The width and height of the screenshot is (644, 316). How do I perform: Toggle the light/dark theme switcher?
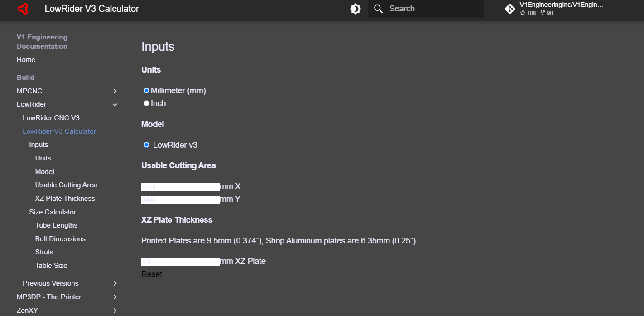pyautogui.click(x=356, y=8)
